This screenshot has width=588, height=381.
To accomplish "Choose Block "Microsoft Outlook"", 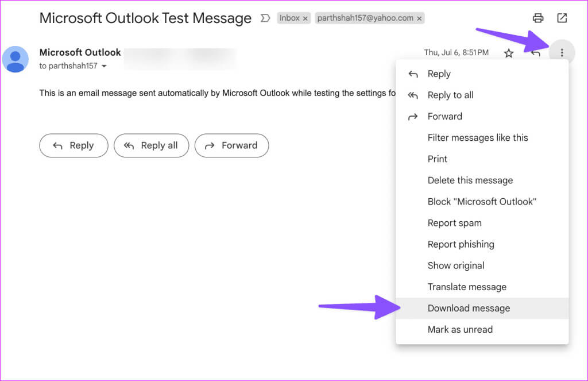I will click(x=482, y=202).
